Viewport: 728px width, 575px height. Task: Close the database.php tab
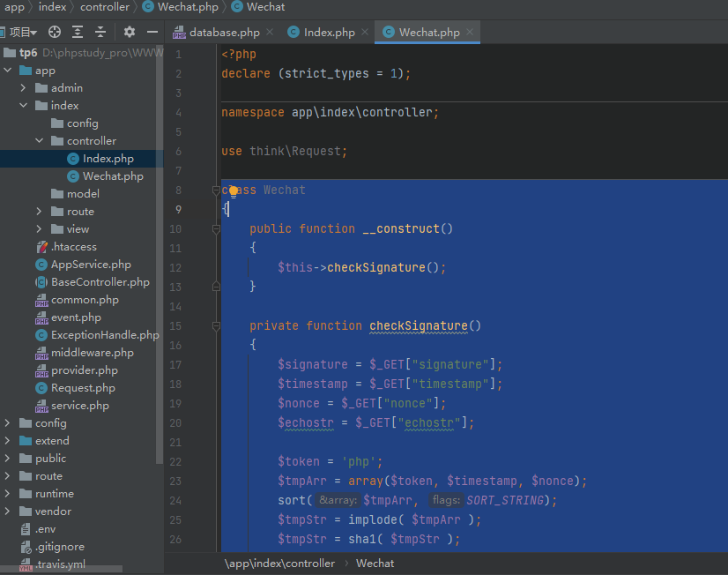270,32
